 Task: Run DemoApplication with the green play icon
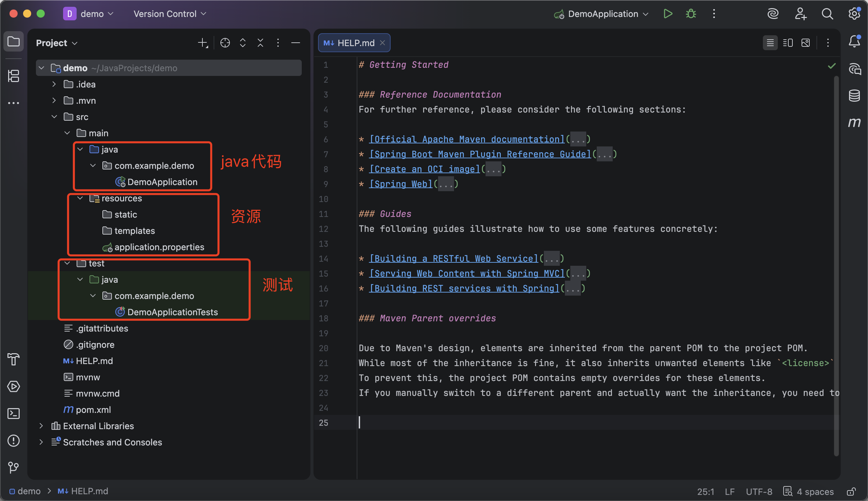click(668, 14)
